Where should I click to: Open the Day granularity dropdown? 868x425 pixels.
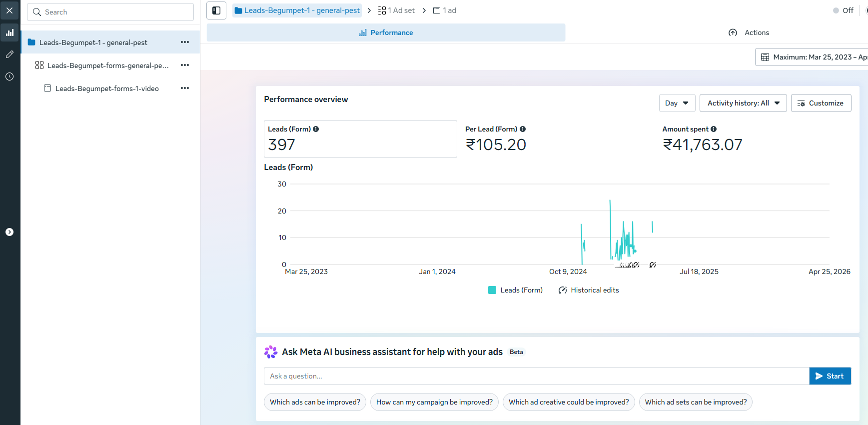click(677, 103)
